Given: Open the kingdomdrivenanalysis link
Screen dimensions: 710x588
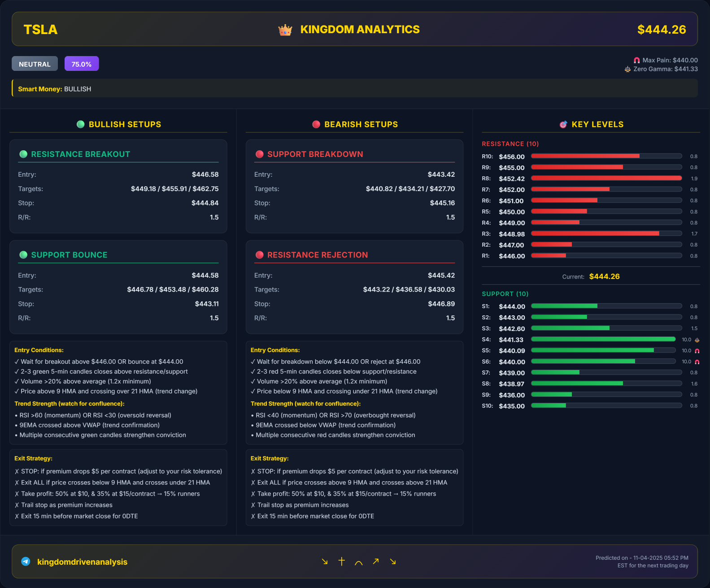Looking at the screenshot, I should pyautogui.click(x=82, y=562).
